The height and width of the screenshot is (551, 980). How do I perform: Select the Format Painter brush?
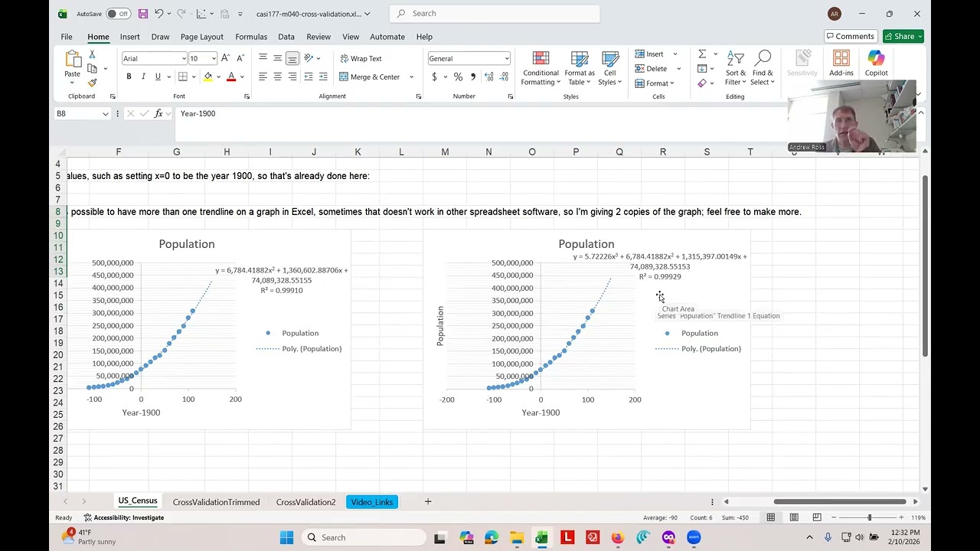[x=92, y=83]
